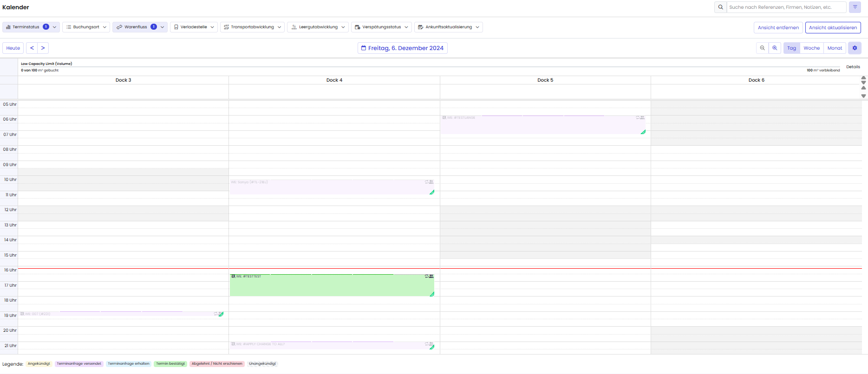Toggle the Angekündigt color legend chip

pos(39,364)
